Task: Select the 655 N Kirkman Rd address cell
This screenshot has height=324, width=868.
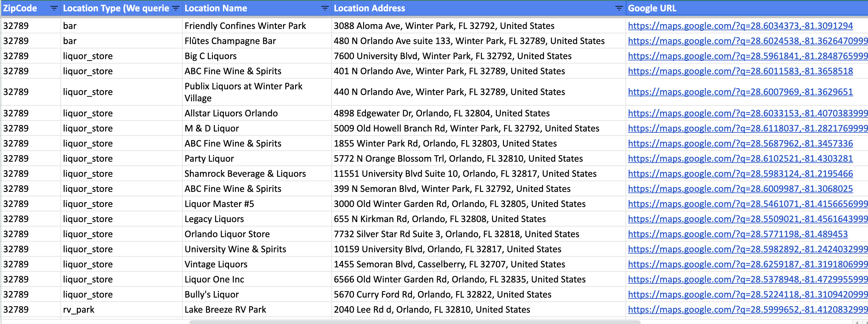Action: (478, 219)
